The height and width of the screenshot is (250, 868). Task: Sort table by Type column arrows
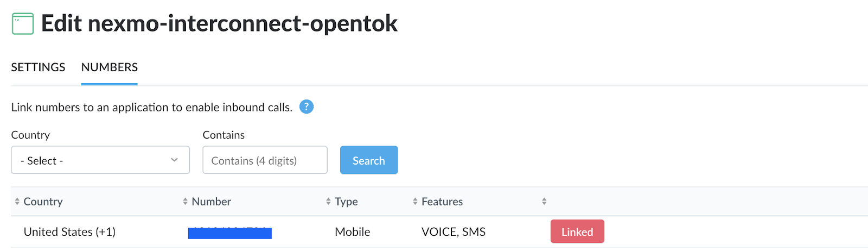(x=328, y=202)
